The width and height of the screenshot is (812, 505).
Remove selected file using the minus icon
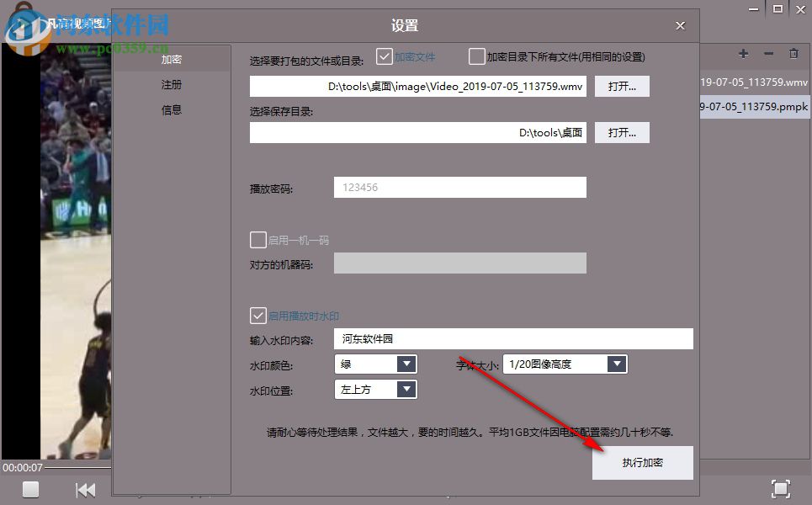pyautogui.click(x=768, y=53)
